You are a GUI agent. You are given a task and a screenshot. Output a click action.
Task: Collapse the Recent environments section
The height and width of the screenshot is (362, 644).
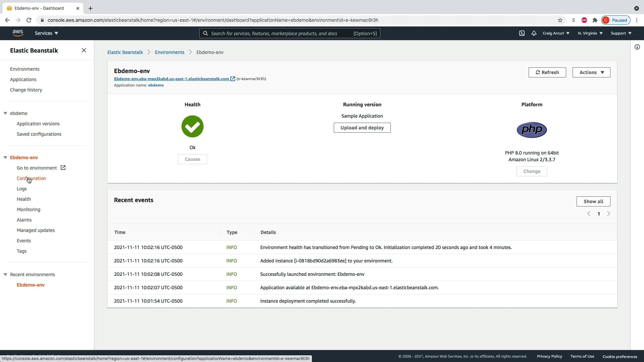pos(5,275)
